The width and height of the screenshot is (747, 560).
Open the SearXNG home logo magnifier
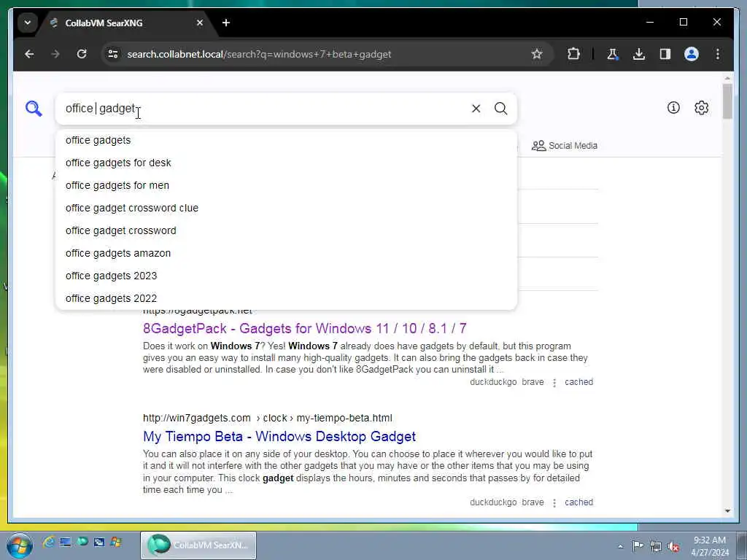point(34,109)
